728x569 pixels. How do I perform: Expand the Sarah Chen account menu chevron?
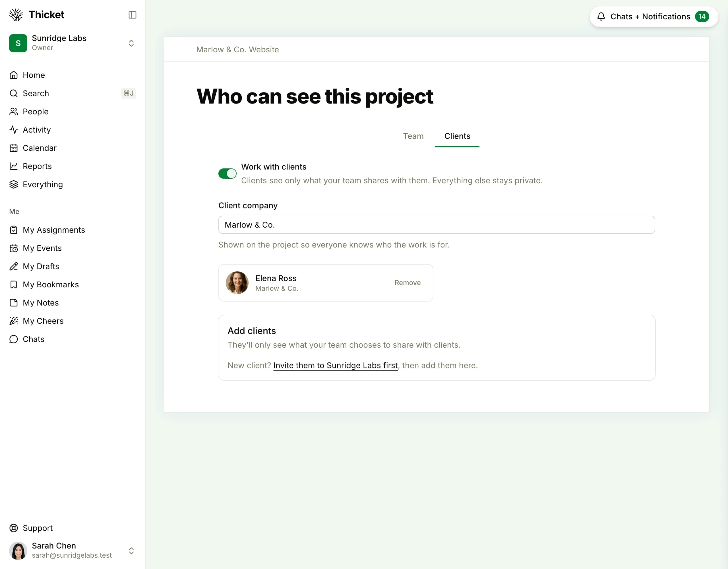pyautogui.click(x=131, y=551)
